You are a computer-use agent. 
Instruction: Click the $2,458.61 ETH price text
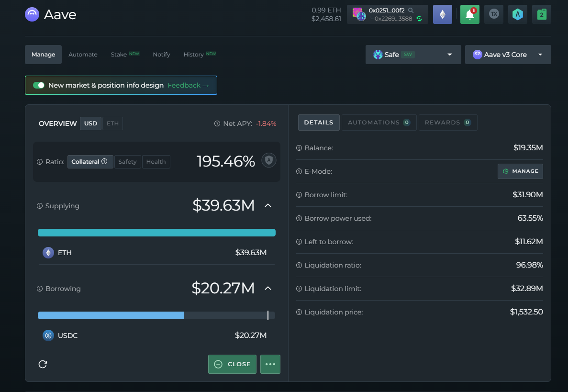click(326, 19)
